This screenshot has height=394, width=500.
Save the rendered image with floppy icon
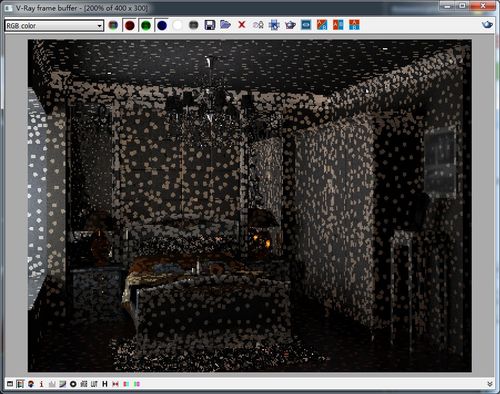(210, 25)
